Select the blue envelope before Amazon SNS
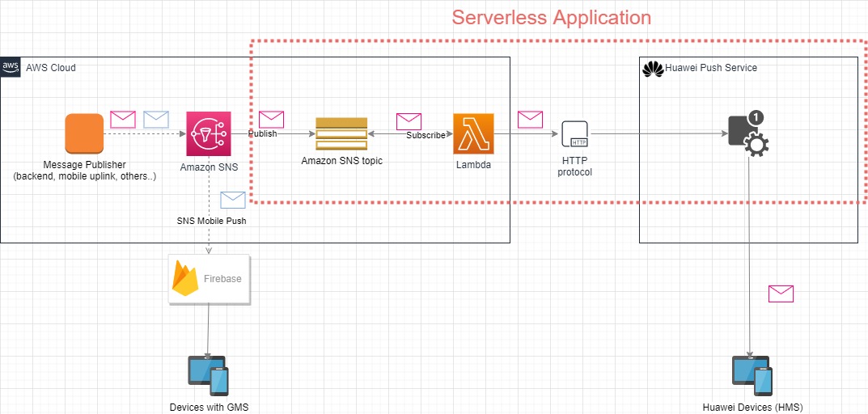This screenshot has width=868, height=414. pyautogui.click(x=156, y=120)
